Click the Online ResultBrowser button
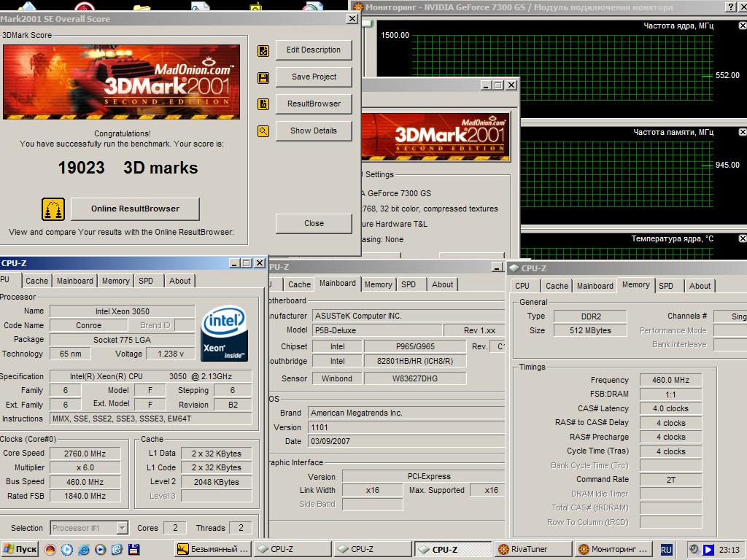Image resolution: width=747 pixels, height=560 pixels. 135,209
